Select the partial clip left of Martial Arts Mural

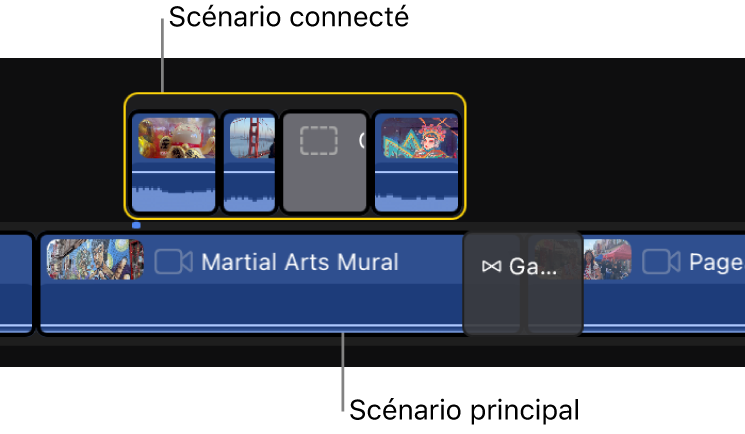click(16, 283)
